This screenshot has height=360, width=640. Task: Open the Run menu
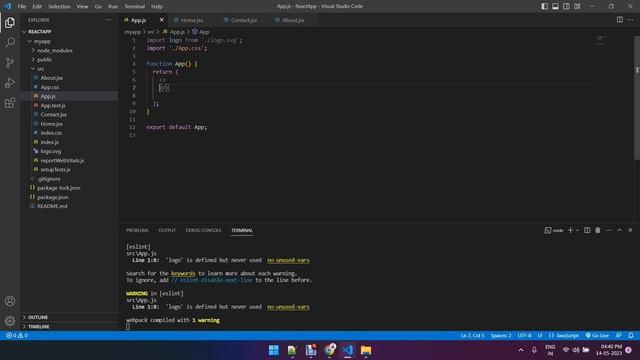(113, 7)
